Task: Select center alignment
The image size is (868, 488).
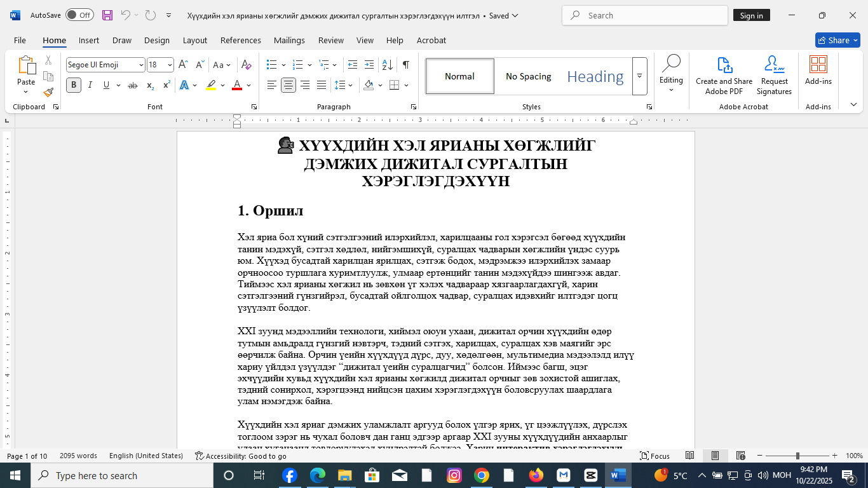Action: 288,85
